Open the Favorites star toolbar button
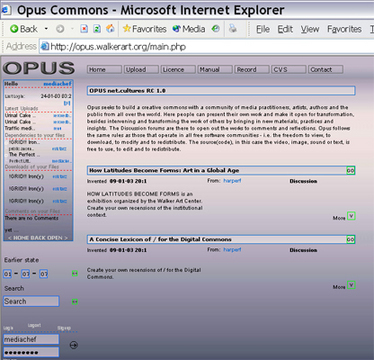This screenshot has width=374, height=360. (144, 29)
